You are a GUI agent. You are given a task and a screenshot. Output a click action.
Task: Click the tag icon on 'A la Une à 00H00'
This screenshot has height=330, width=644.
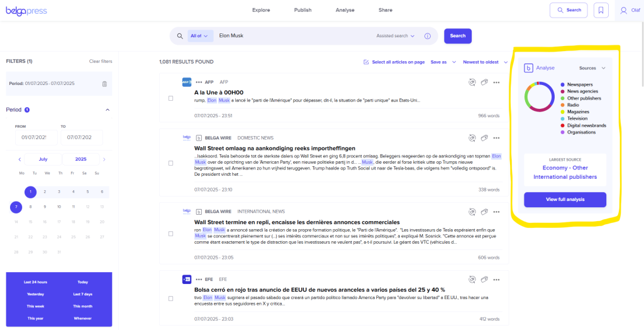click(483, 82)
